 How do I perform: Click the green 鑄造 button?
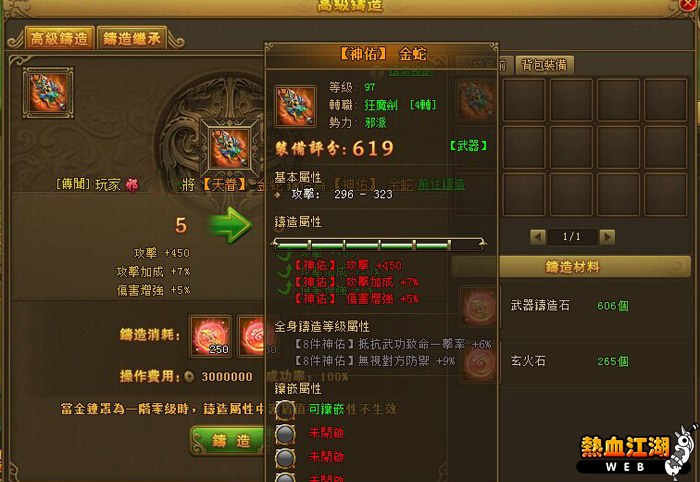pyautogui.click(x=231, y=440)
